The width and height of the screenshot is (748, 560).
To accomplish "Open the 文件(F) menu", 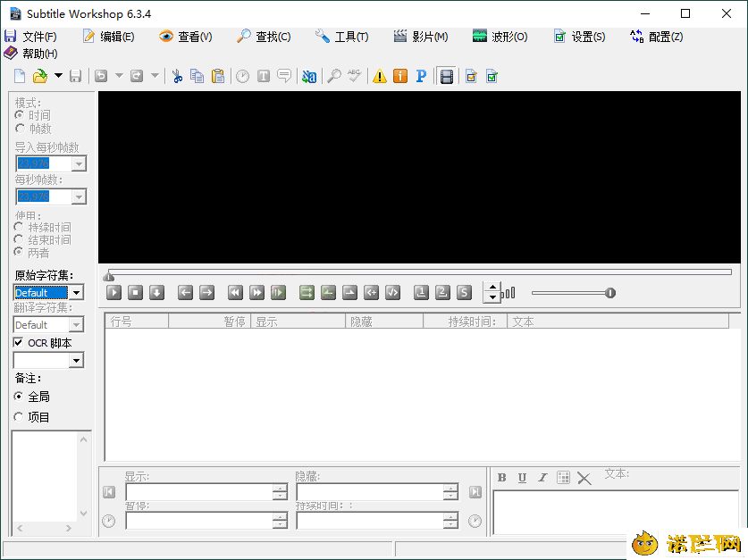I will click(30, 37).
